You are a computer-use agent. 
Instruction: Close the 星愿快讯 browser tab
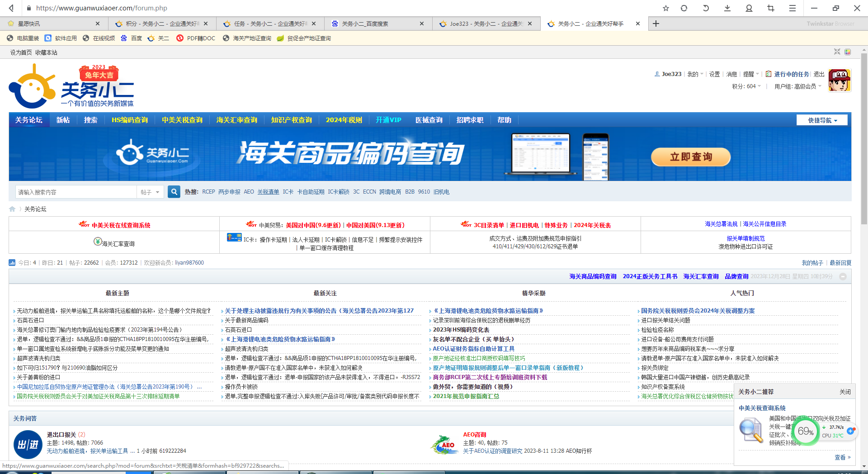[x=98, y=24]
